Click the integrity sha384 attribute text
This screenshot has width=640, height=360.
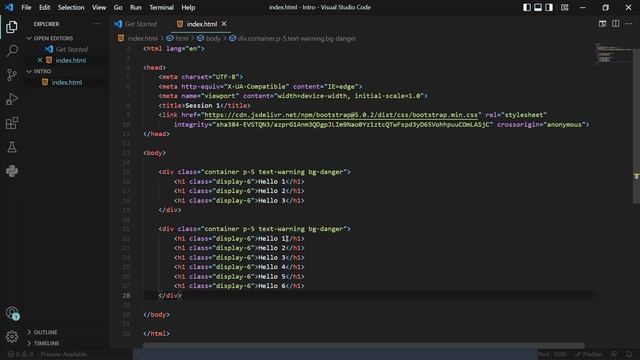pos(333,124)
